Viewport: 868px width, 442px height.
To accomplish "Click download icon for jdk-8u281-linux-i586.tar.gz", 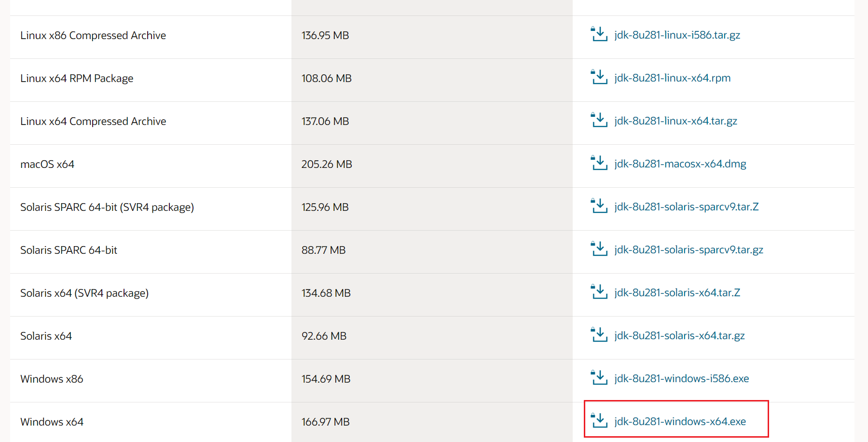I will 599,34.
